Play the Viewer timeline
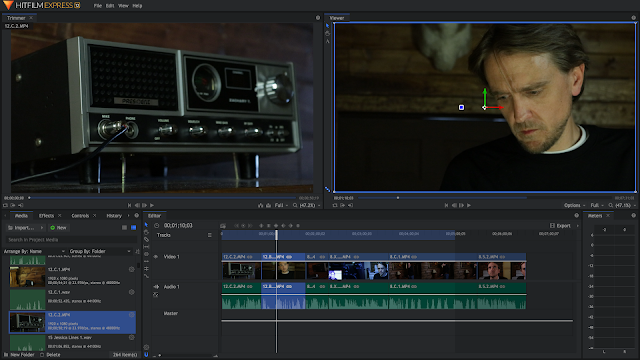 pyautogui.click(x=469, y=205)
